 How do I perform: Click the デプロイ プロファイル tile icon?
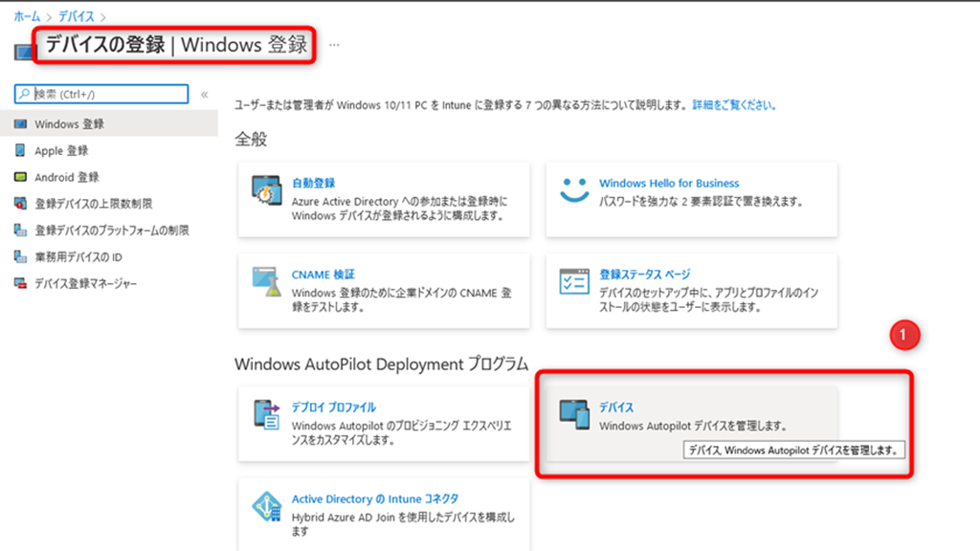[265, 414]
